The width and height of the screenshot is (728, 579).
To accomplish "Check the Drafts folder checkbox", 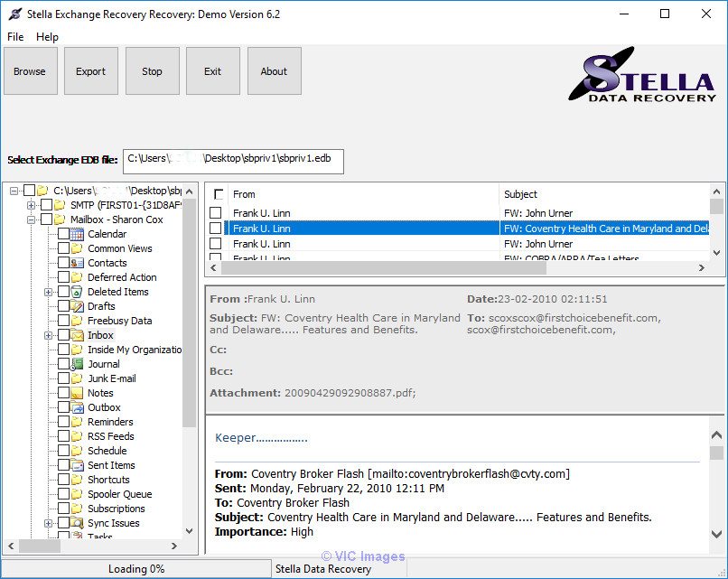I will (x=63, y=306).
